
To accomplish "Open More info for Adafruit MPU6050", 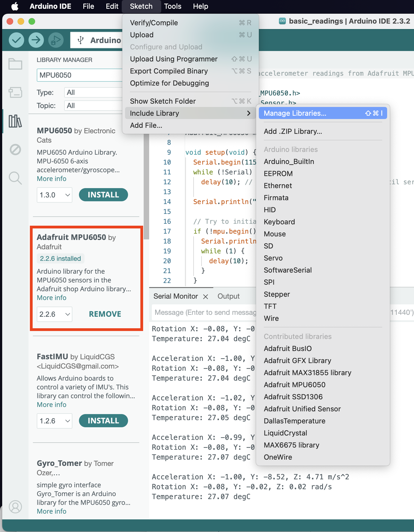I will pyautogui.click(x=52, y=298).
